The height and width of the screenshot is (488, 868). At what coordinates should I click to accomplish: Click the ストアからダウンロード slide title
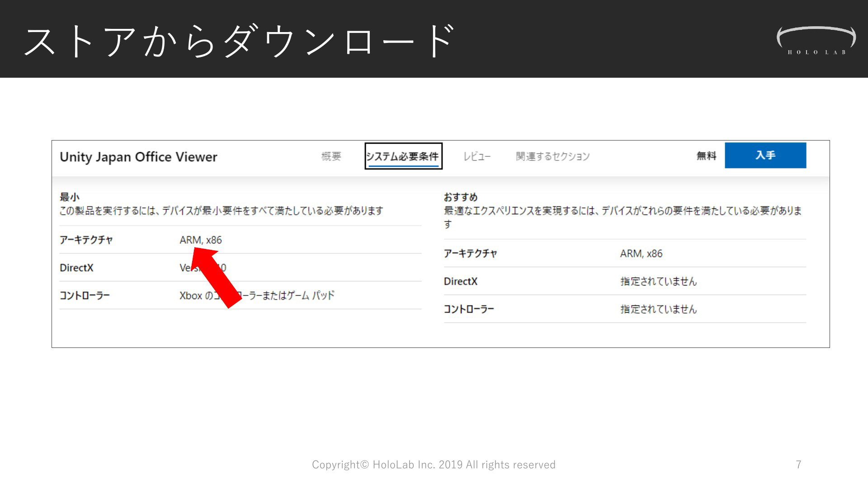[x=240, y=41]
